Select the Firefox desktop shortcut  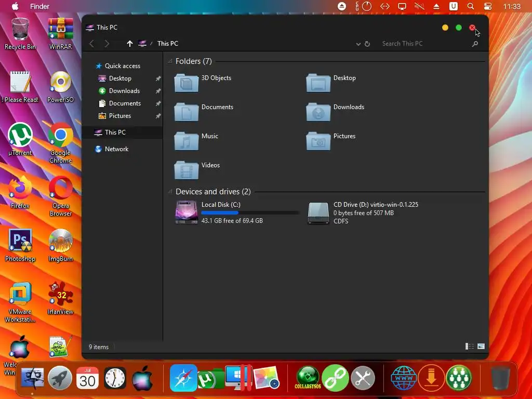tap(20, 192)
